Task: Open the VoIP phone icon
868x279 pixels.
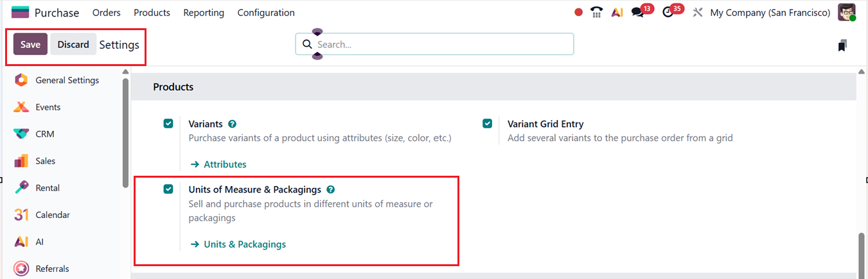Action: [597, 12]
